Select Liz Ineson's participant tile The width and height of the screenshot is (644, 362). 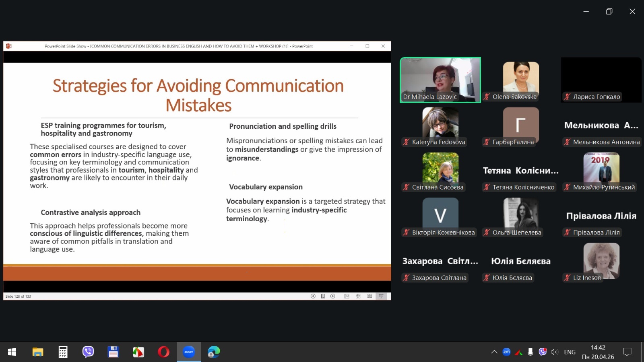click(601, 261)
